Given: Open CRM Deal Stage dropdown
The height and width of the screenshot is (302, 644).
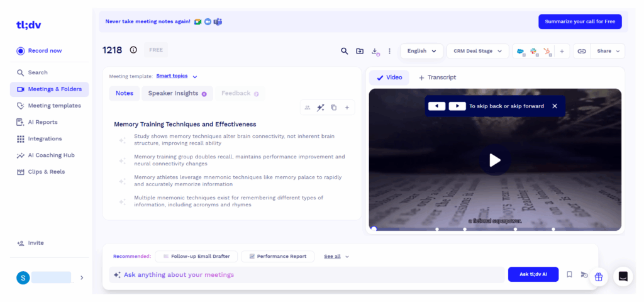Looking at the screenshot, I should pyautogui.click(x=478, y=51).
